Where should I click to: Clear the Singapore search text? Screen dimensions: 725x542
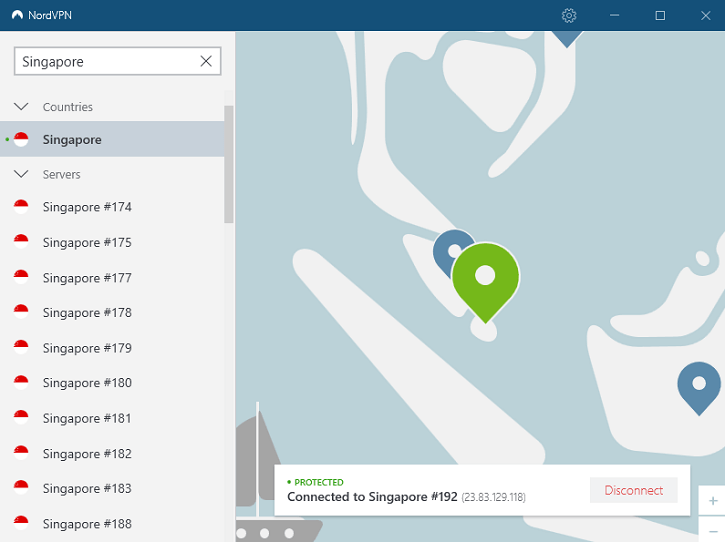tap(206, 61)
